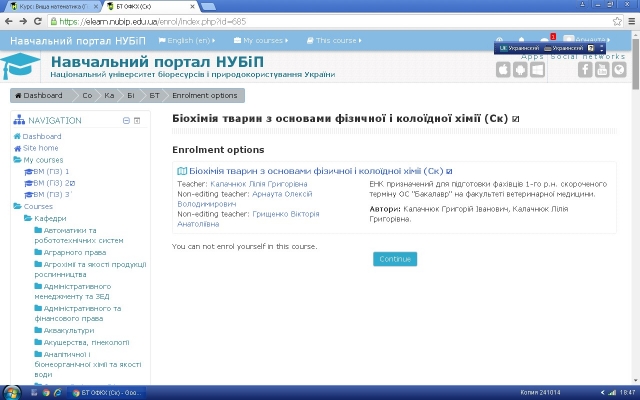Click the Windows Start orb
The image size is (640, 400).
pos(11,393)
